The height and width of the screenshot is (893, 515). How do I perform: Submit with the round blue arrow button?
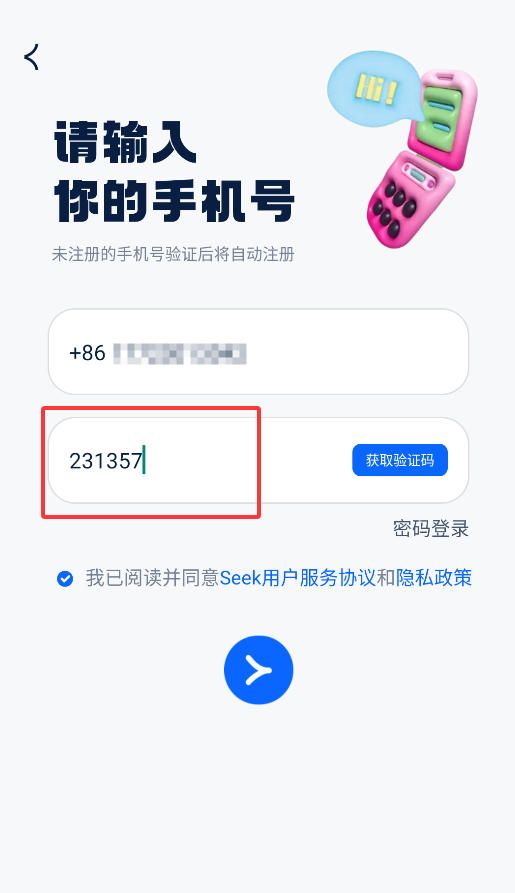[x=259, y=670]
